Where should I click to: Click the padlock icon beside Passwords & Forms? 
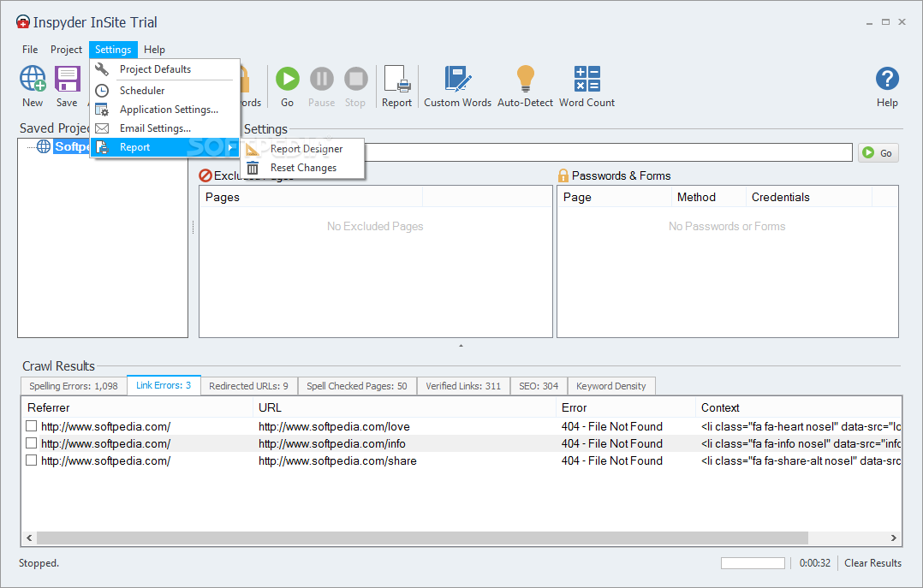click(563, 175)
